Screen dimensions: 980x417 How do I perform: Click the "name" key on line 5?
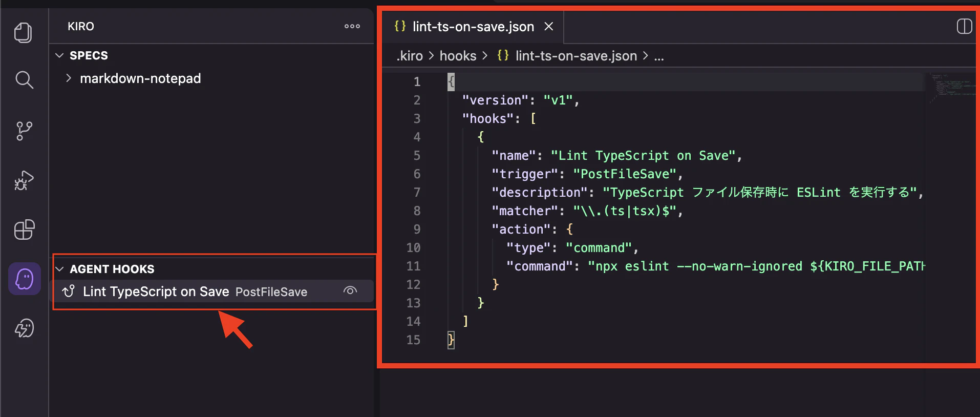[514, 156]
